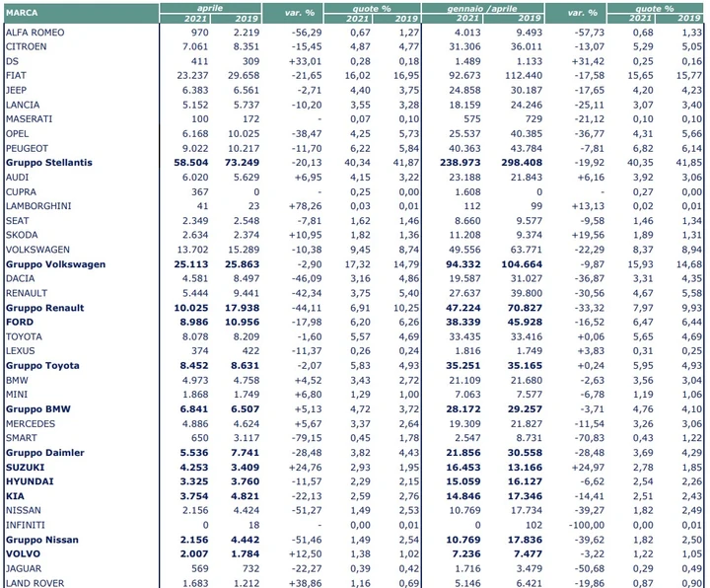Screen dimensions: 710x588
Task: Click the HYUNDAI brand name
Action: [x=30, y=481]
